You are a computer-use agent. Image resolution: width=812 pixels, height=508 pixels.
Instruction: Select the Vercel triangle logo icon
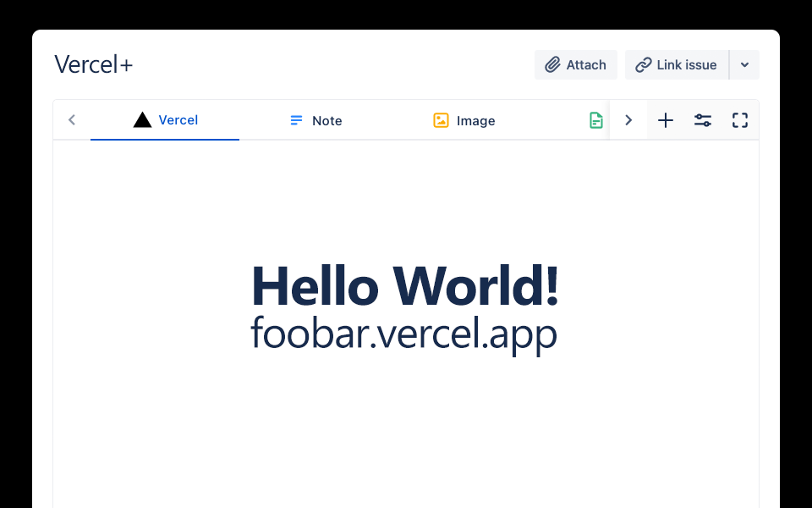[x=142, y=119]
